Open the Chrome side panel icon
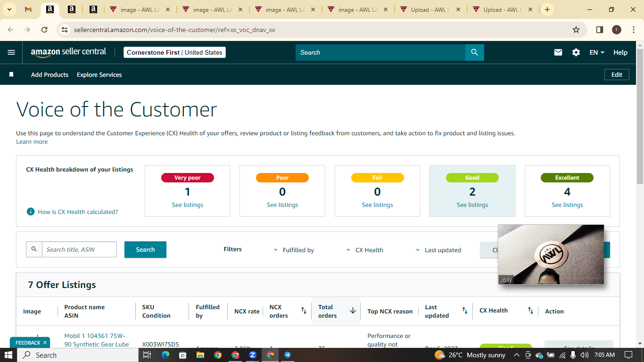The image size is (644, 362). [600, 30]
